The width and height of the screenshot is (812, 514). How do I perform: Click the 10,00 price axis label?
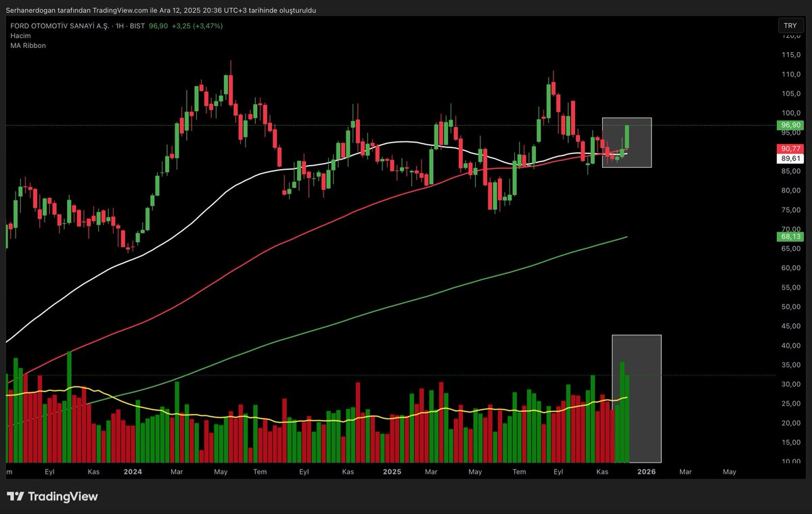[x=792, y=461]
